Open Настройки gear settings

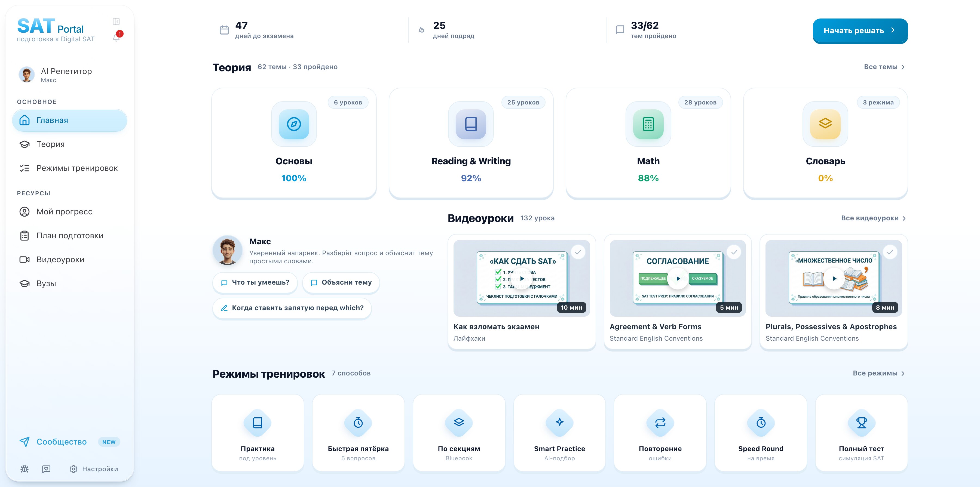click(94, 469)
